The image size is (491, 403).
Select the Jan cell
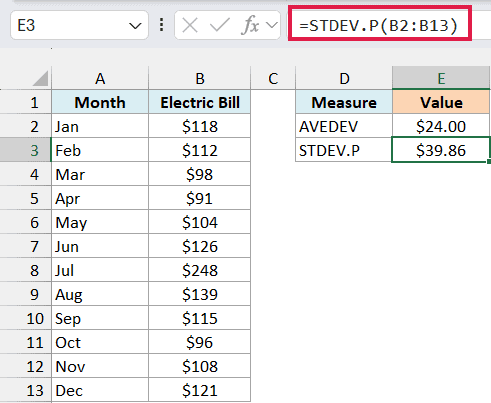(100, 126)
